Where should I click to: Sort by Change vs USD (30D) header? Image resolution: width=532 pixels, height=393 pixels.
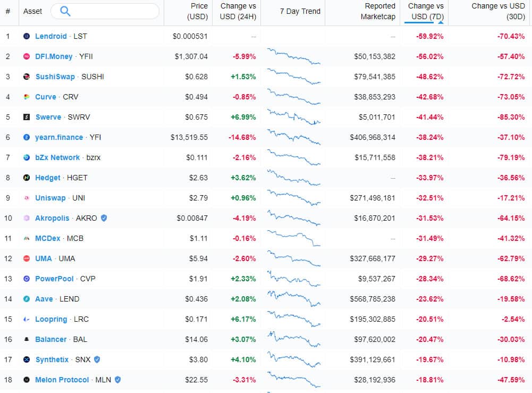498,11
